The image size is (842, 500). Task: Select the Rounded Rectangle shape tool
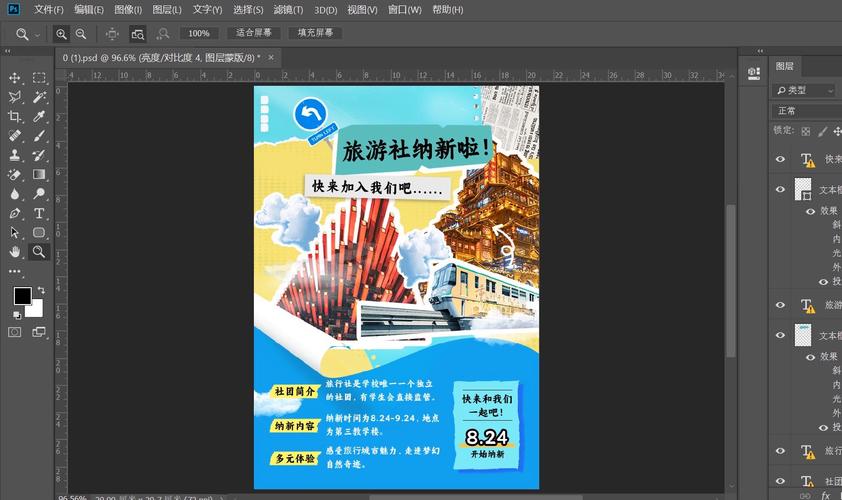click(39, 233)
